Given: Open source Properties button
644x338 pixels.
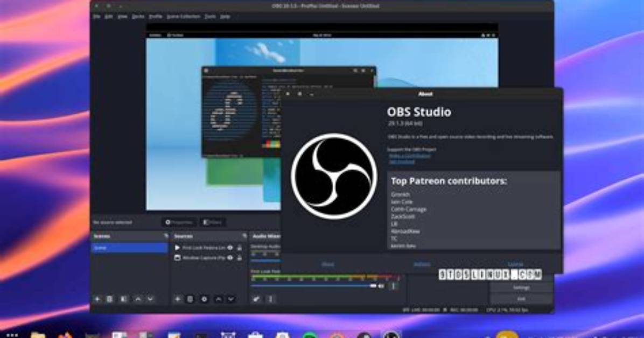Looking at the screenshot, I should tap(179, 222).
